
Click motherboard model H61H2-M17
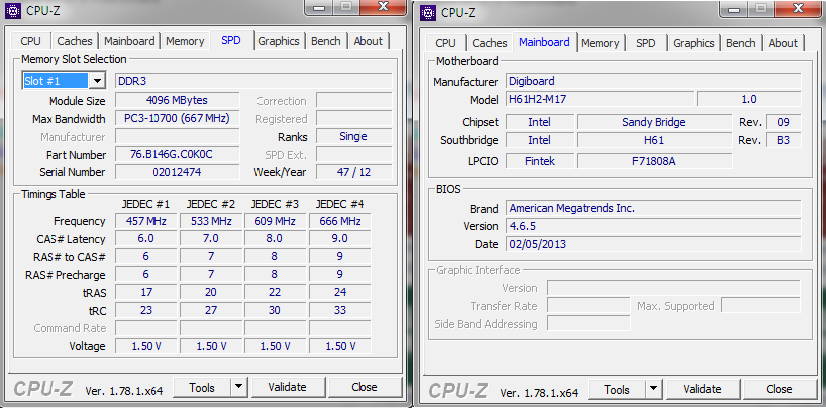[x=600, y=99]
